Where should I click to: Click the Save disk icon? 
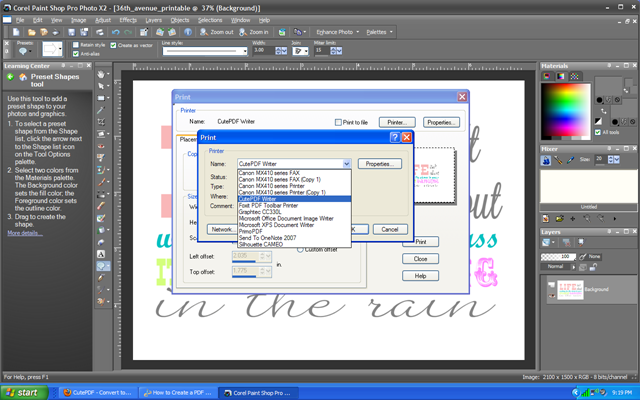[71, 32]
